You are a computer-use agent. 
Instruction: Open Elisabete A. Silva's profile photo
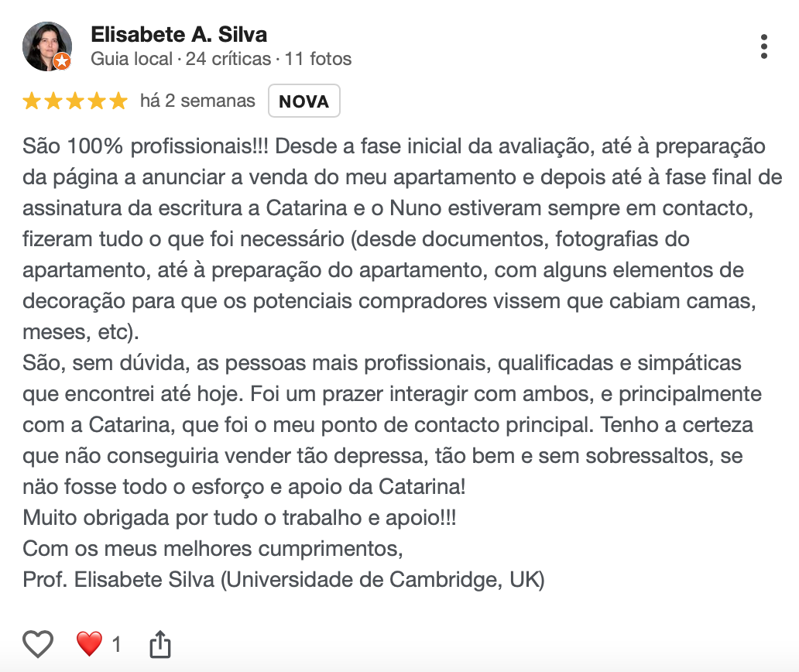46,46
